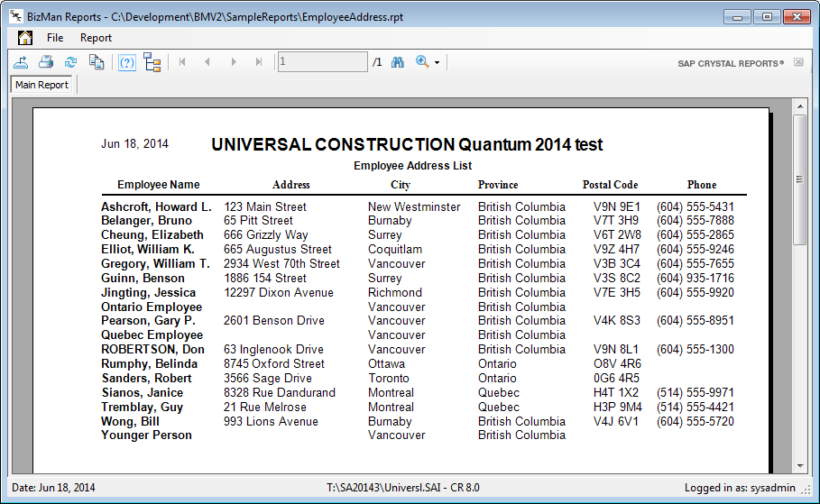Select the Main Report tab
Viewport: 820px width, 504px height.
(41, 85)
